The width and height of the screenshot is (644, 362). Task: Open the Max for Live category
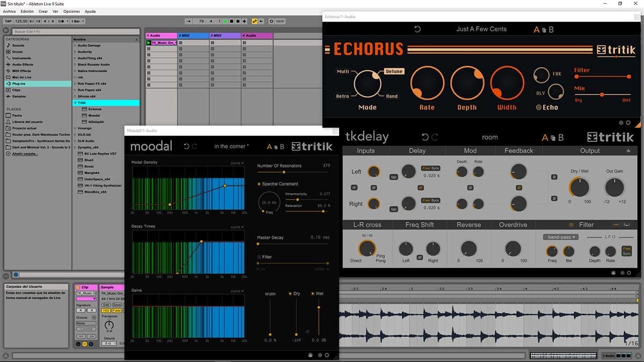(22, 77)
